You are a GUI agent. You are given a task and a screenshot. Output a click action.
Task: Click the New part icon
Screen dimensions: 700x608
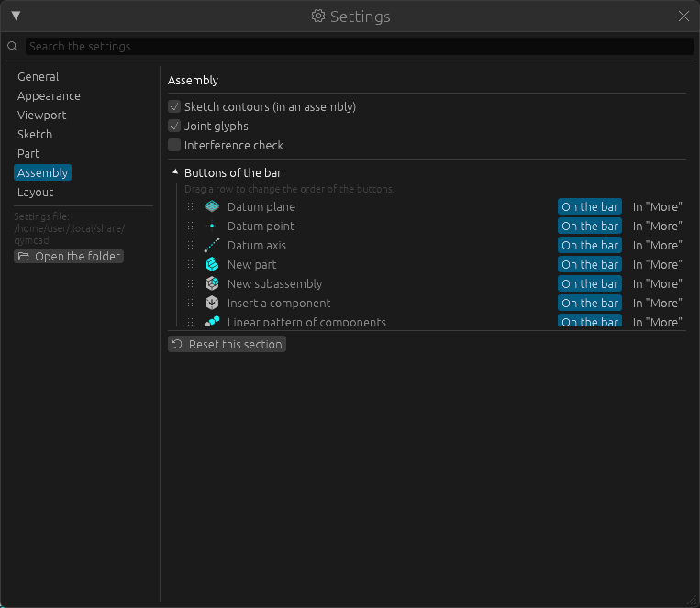[x=212, y=264]
